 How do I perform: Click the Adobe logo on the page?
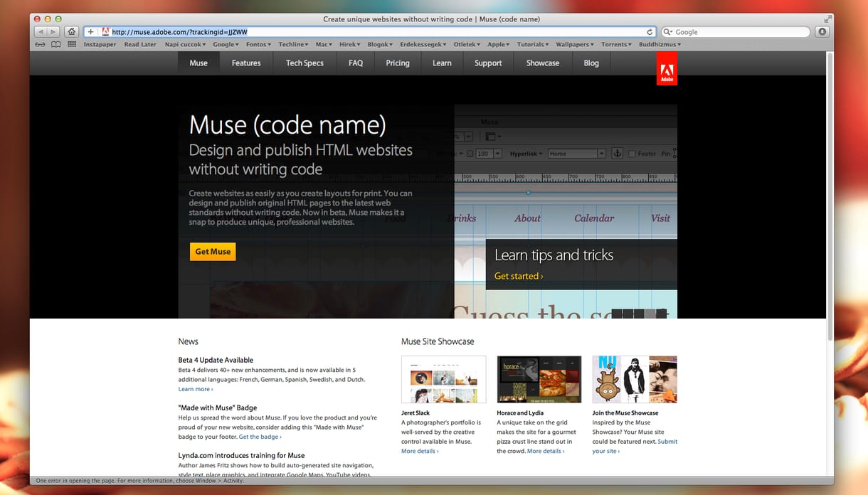667,70
